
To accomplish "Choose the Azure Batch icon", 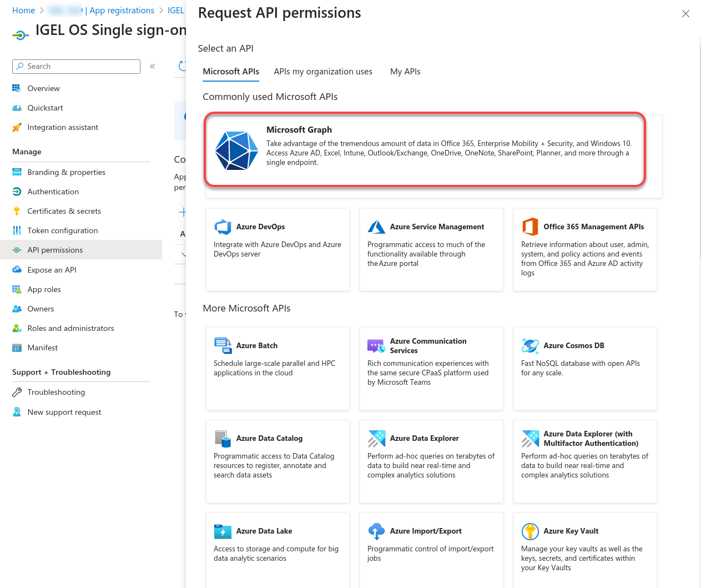I will pos(223,345).
